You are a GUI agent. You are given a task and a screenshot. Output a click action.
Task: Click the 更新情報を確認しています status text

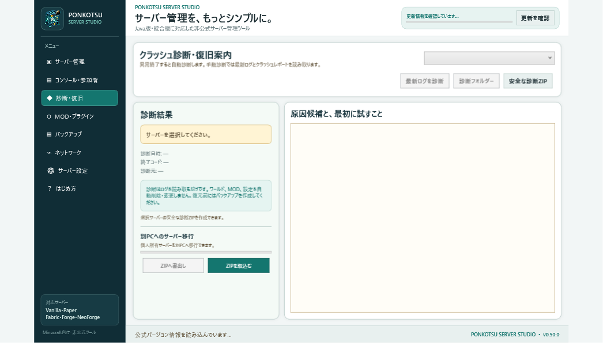[432, 16]
